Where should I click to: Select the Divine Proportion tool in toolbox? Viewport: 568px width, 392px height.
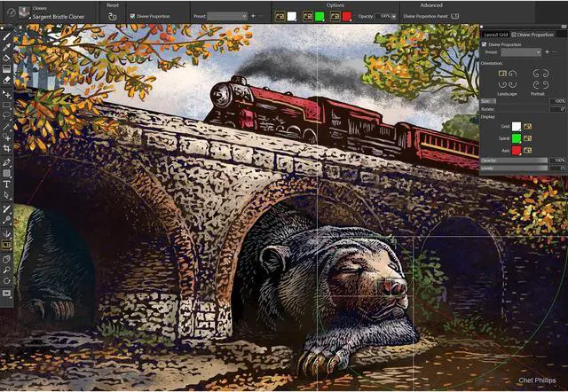pos(7,244)
